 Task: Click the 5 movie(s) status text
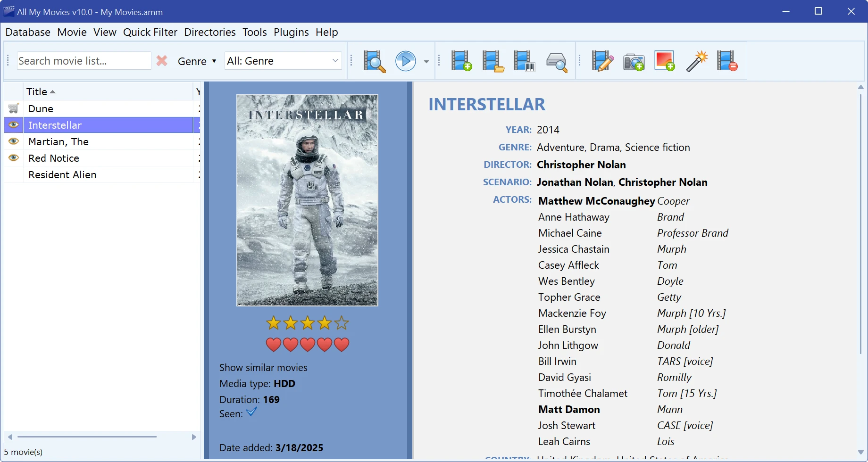click(x=23, y=452)
